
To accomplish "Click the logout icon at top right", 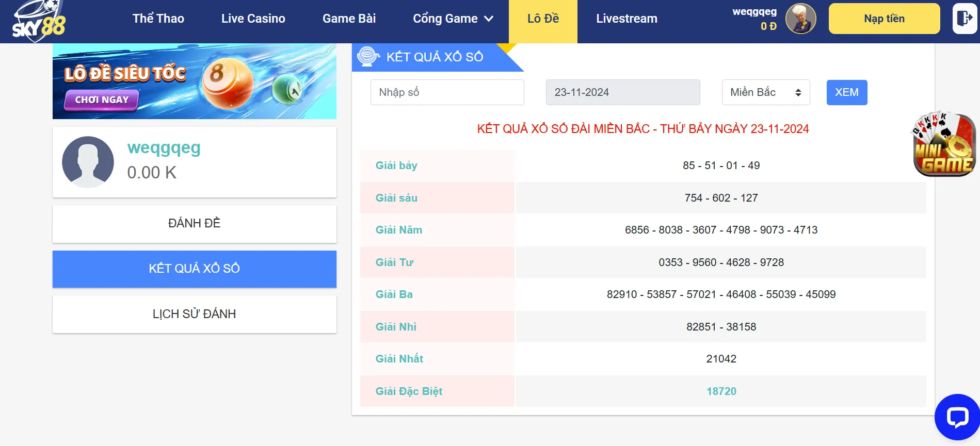I will pos(964,19).
